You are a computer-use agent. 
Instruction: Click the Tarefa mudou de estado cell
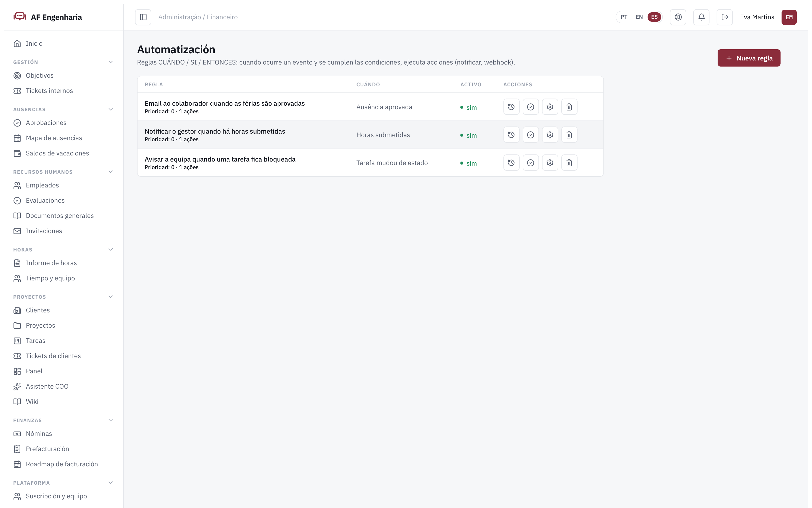[392, 163]
